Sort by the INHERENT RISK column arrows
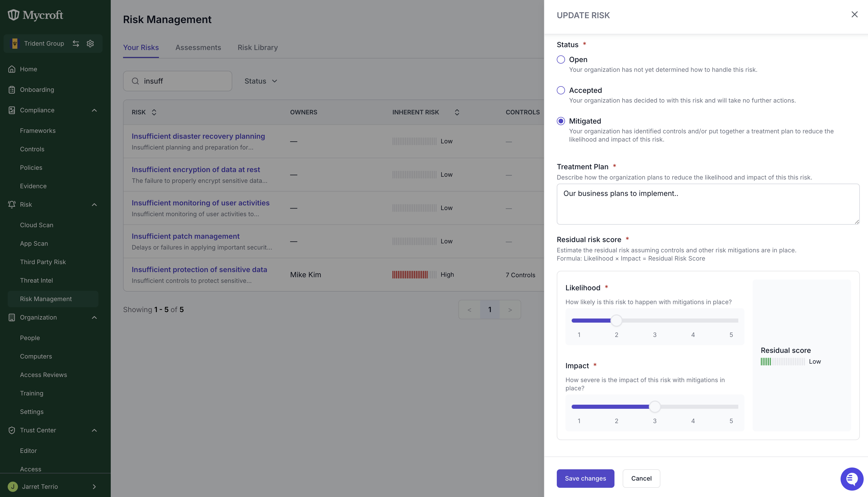This screenshot has height=497, width=868. 457,112
